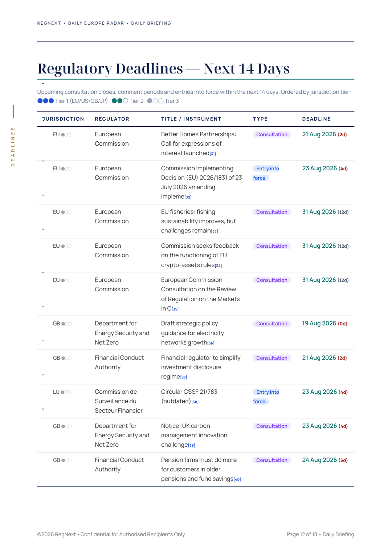
Task: Click 31 Aug 2026 deadline in EU fisheries row
Action: [326, 212]
